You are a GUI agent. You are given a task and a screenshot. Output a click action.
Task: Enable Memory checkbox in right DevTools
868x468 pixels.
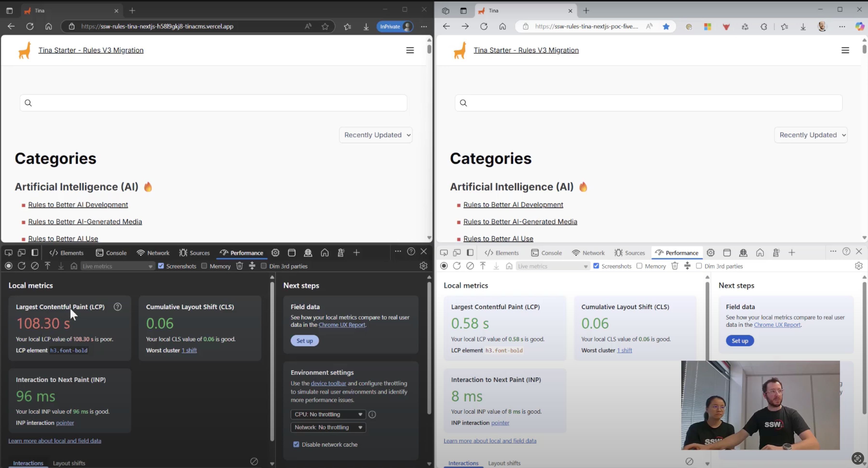pyautogui.click(x=639, y=266)
